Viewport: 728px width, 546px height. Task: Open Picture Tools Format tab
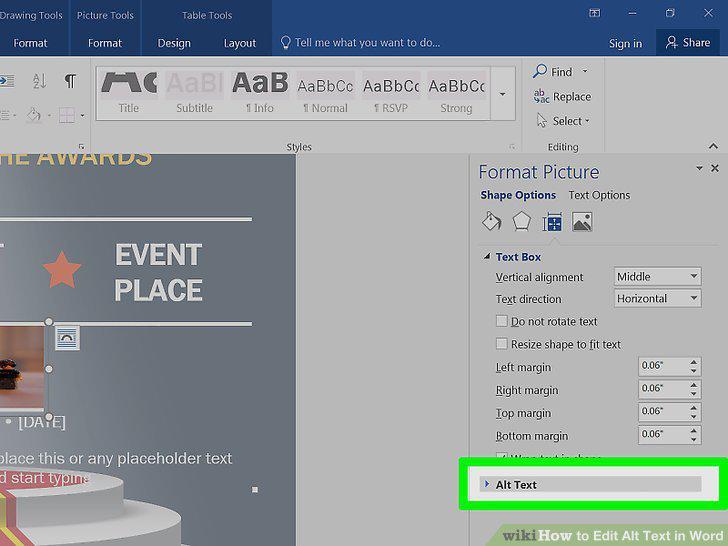pos(105,43)
